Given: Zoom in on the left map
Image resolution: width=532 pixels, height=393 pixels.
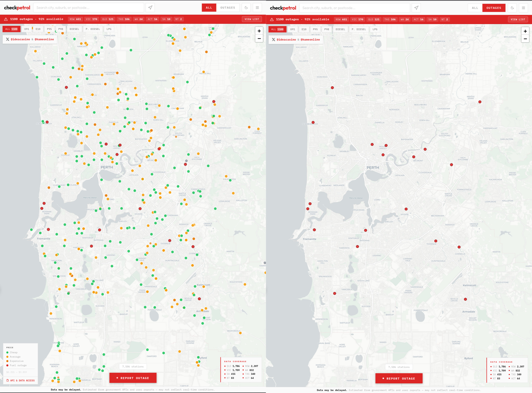Looking at the screenshot, I should click(259, 31).
